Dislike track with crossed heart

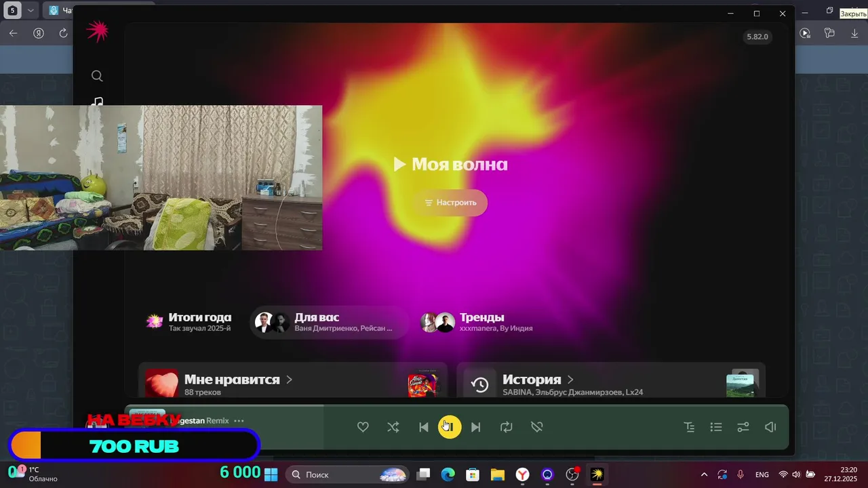pos(536,427)
